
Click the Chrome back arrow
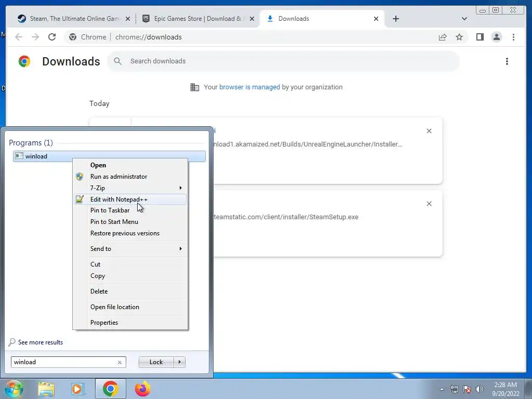[x=19, y=37]
